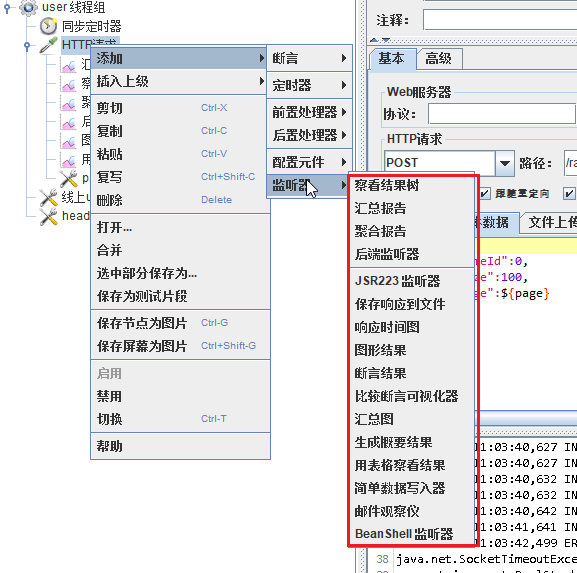Screen dimensions: 577x573
Task: Select the 同步定时器 tree node
Action: [91, 26]
